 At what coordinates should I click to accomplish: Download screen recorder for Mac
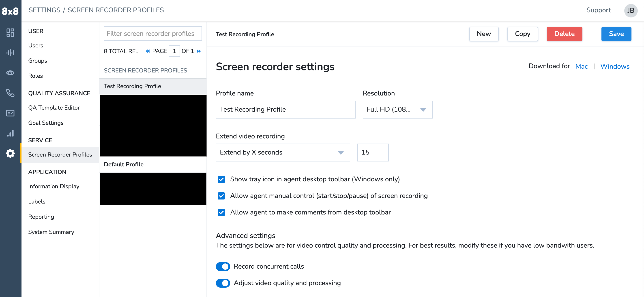tap(581, 66)
